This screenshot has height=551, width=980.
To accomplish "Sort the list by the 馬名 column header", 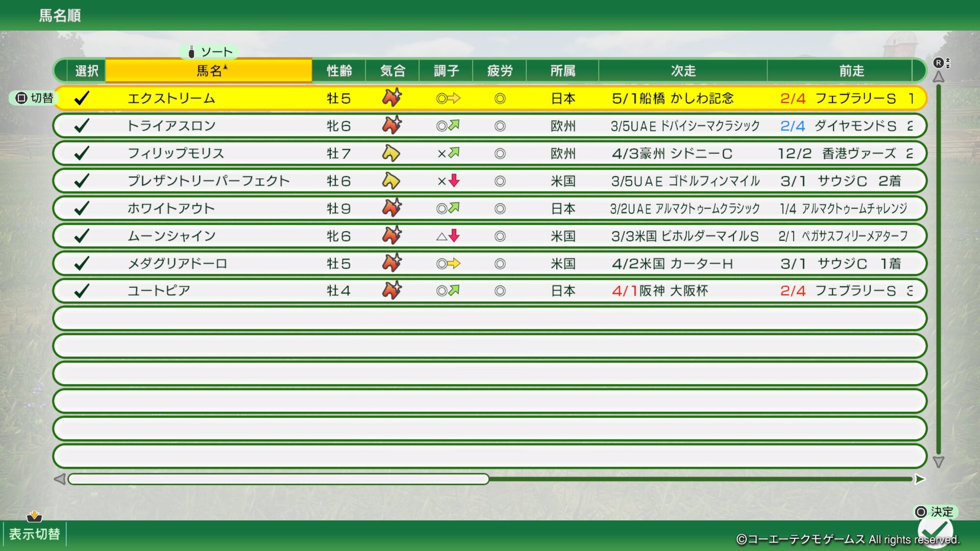I will tap(209, 71).
